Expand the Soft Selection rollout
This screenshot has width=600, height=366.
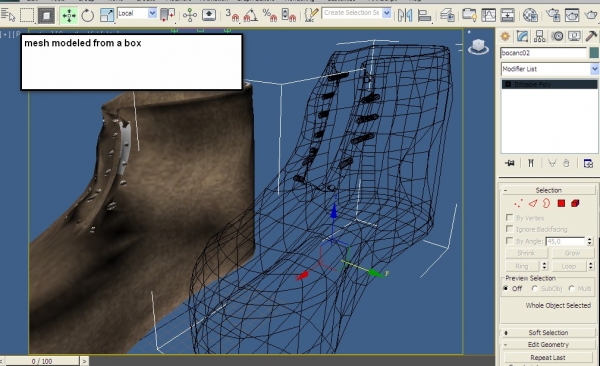point(548,333)
